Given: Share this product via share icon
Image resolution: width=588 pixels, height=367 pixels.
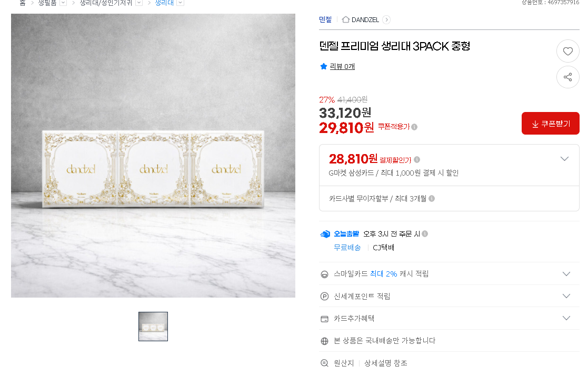Looking at the screenshot, I should (x=568, y=77).
